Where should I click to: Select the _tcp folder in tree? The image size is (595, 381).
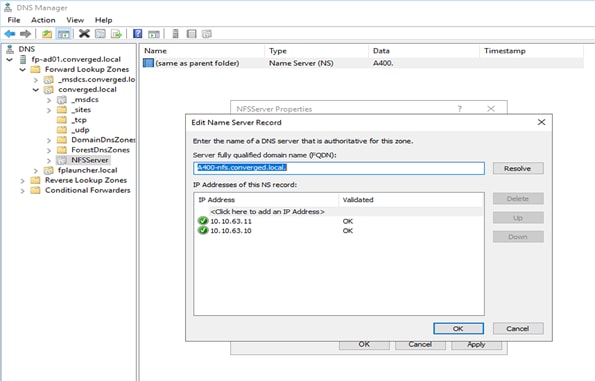pos(79,120)
